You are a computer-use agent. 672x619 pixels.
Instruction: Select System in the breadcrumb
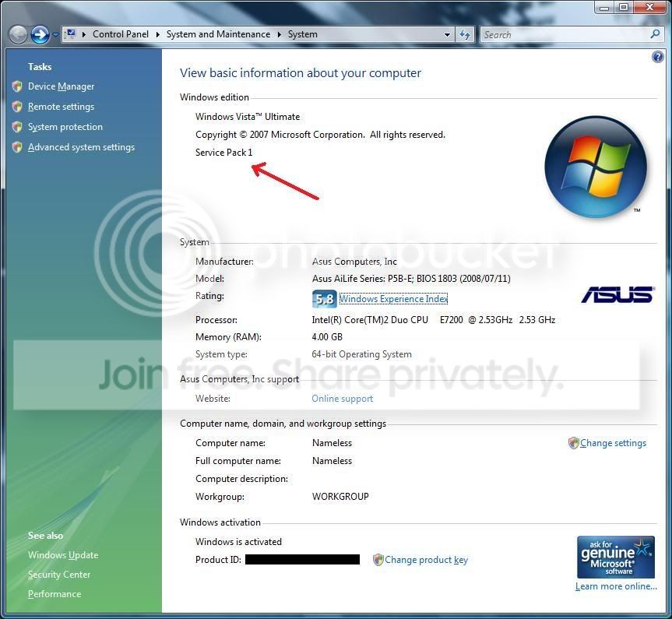[303, 34]
